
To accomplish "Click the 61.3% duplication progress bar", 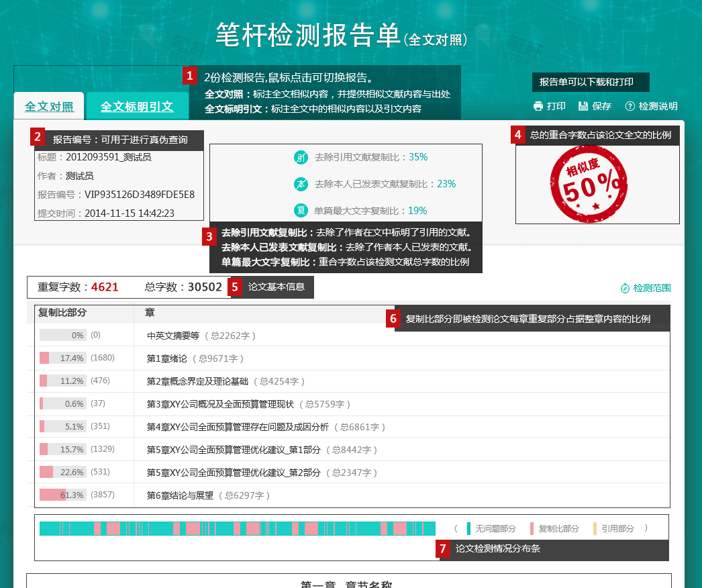I will click(x=62, y=495).
